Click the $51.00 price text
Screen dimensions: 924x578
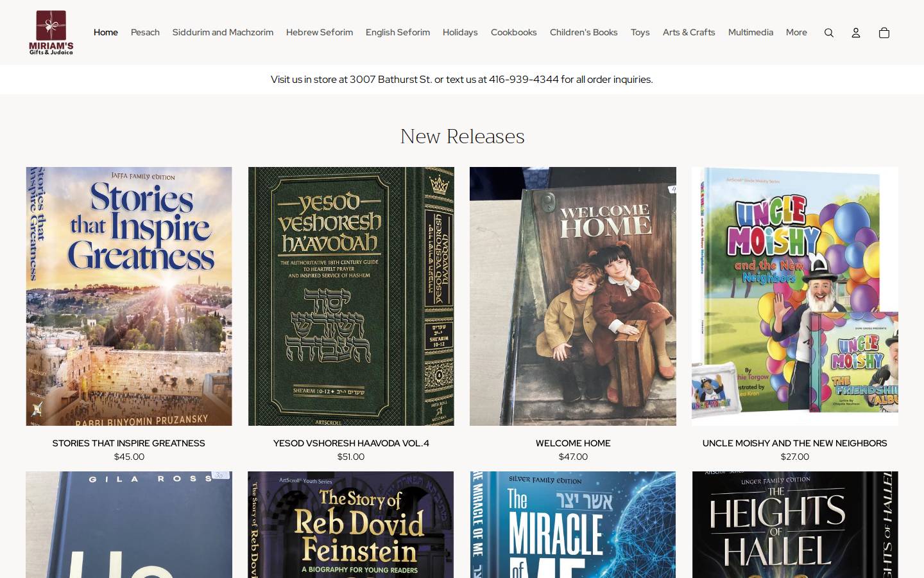coord(351,457)
